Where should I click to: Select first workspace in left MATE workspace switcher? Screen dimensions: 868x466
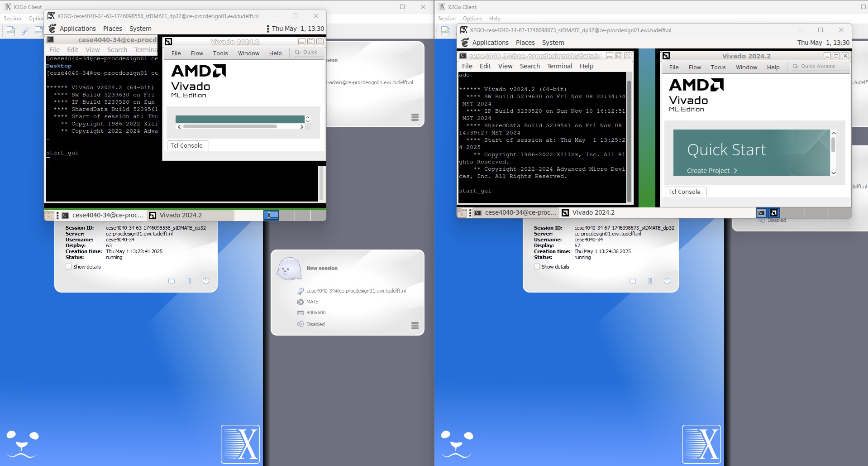point(271,215)
